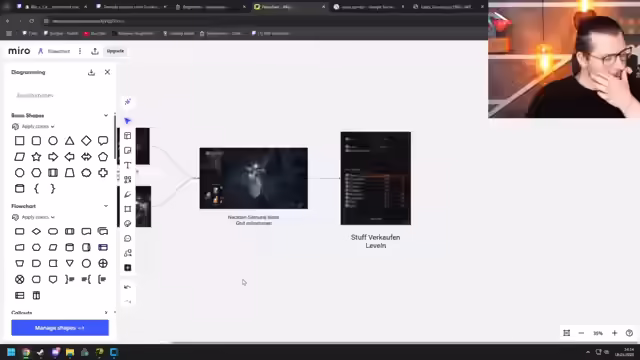The height and width of the screenshot is (360, 640).
Task: Click the Manage shapes button
Action: (x=60, y=328)
